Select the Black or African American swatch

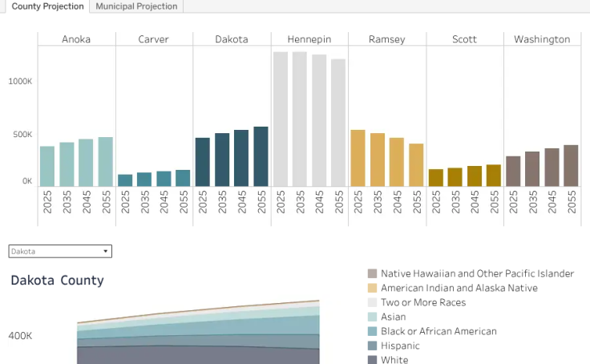pyautogui.click(x=372, y=331)
